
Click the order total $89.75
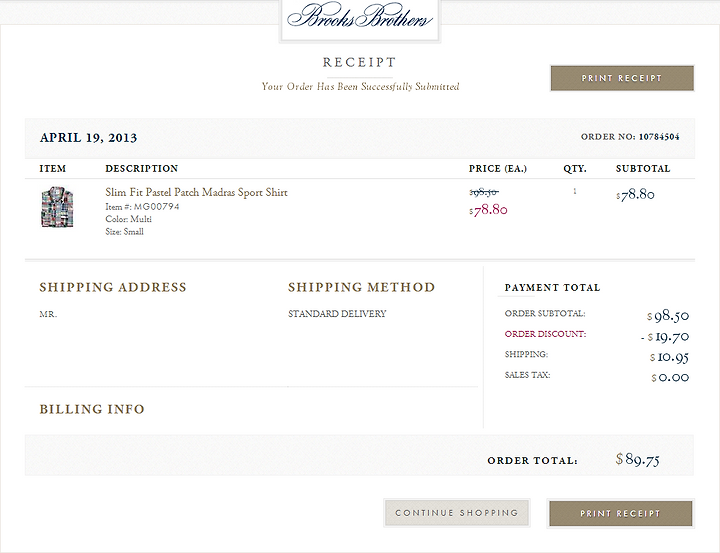click(x=637, y=459)
